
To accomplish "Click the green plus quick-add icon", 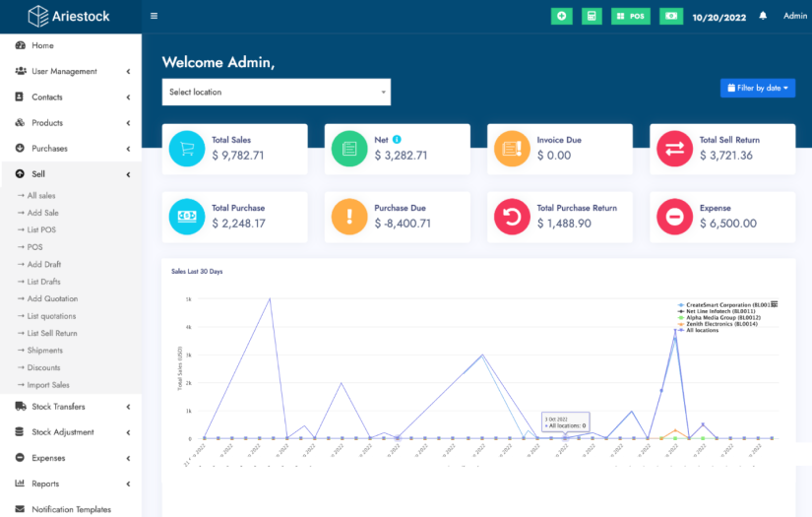I will 561,16.
